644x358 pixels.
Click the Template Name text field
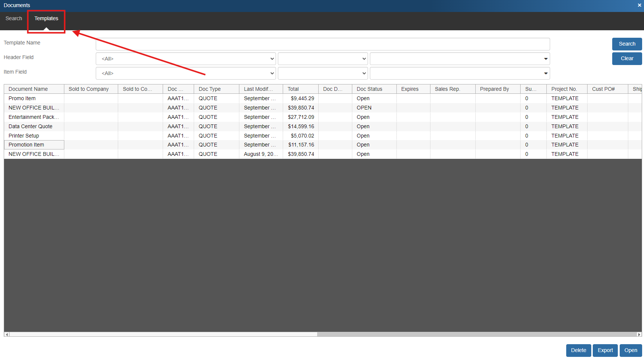point(322,44)
